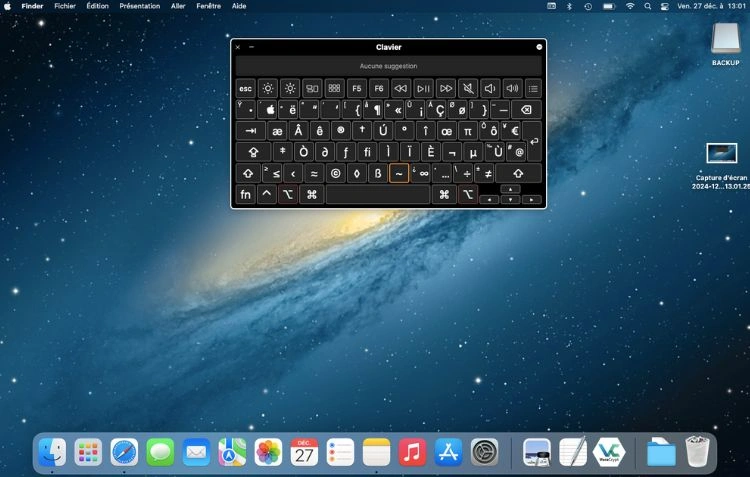Tap the play/pause media key
Viewport: 750px width, 477px height.
[423, 89]
